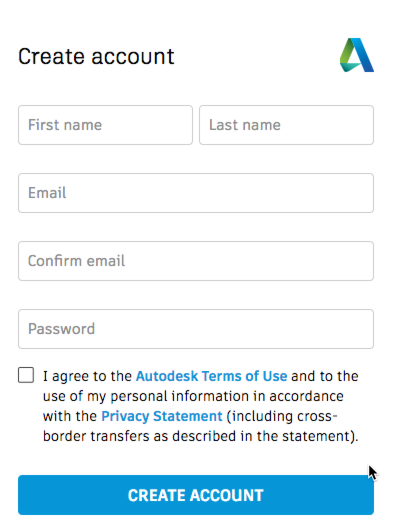This screenshot has width=394, height=532.
Task: Tick the agreement checkbox
Action: click(26, 375)
